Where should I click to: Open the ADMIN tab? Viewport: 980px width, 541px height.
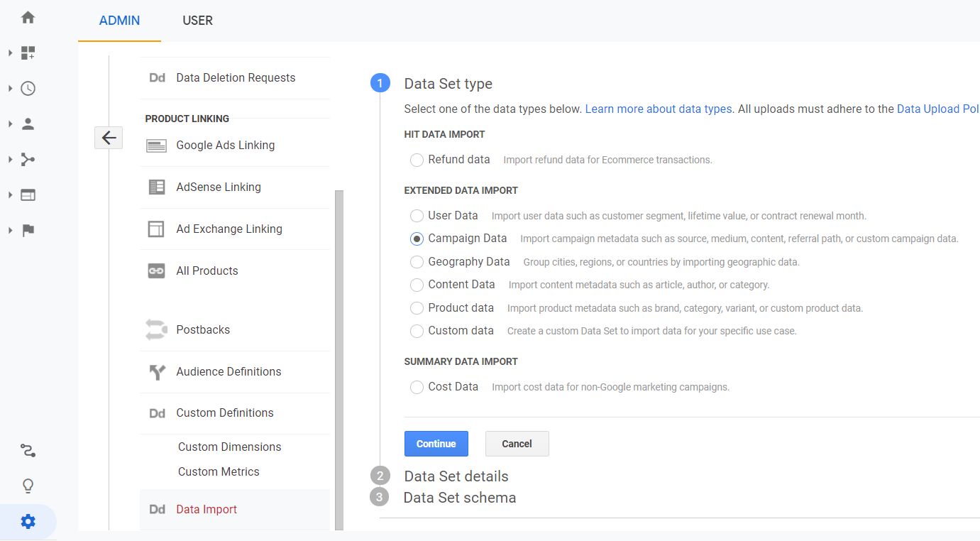coord(119,20)
